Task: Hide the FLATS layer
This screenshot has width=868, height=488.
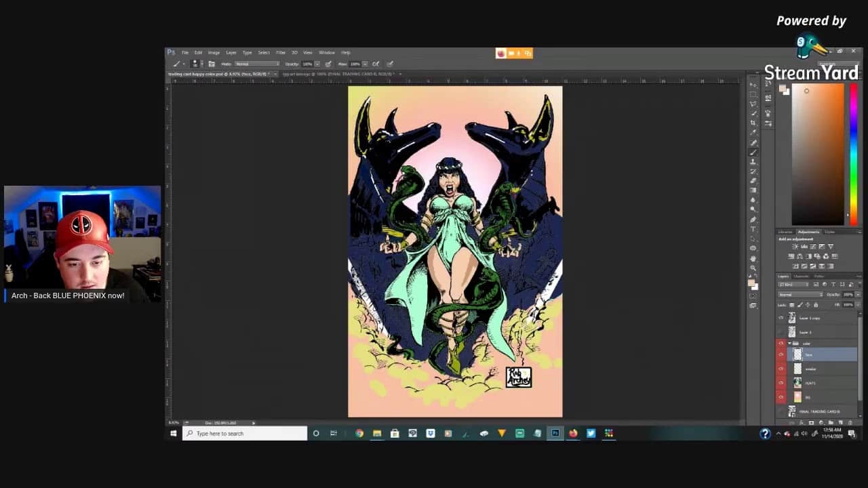Action: pyautogui.click(x=781, y=383)
